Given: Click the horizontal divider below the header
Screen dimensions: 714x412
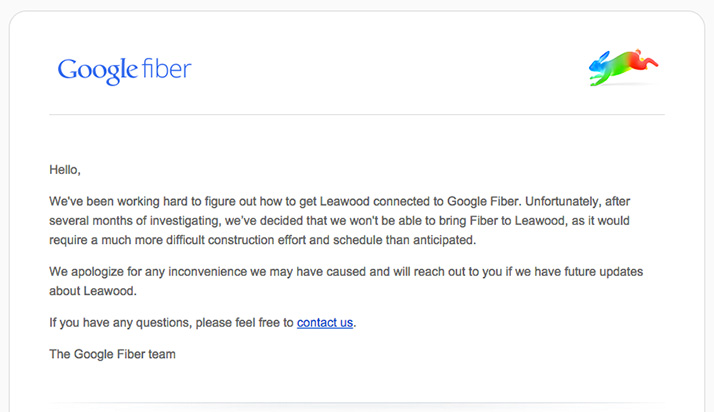Looking at the screenshot, I should coord(356,115).
